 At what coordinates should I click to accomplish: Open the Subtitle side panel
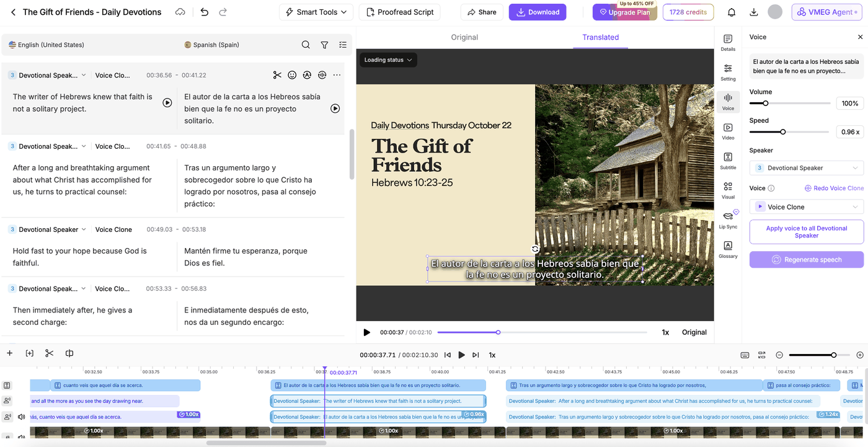click(x=728, y=161)
